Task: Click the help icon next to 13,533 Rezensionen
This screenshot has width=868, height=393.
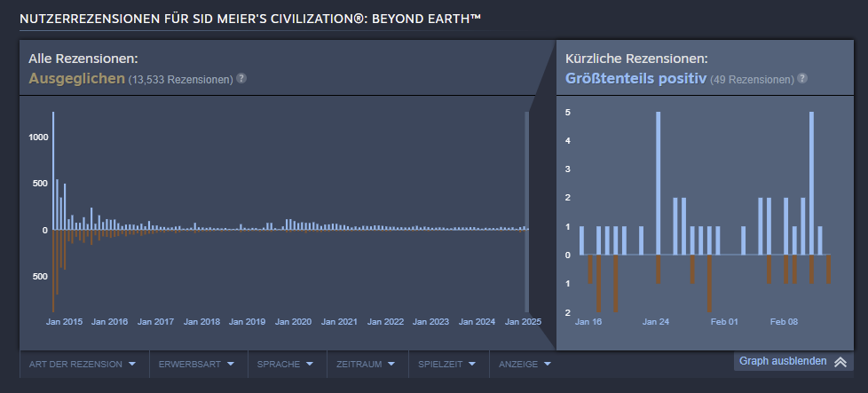Action: pos(241,78)
